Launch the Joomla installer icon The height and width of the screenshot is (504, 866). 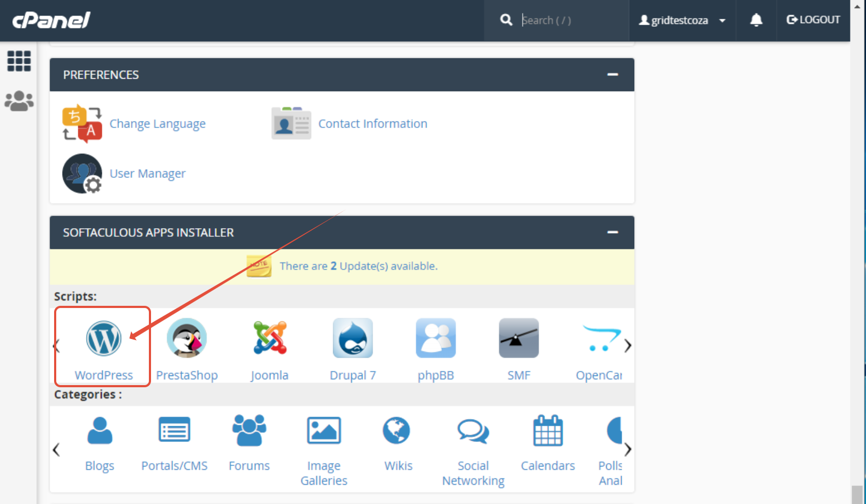pyautogui.click(x=270, y=338)
